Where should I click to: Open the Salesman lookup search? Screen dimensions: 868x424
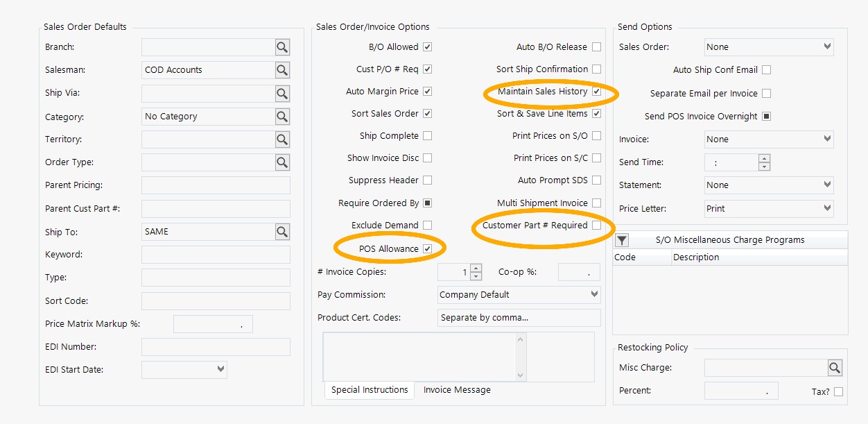[281, 69]
